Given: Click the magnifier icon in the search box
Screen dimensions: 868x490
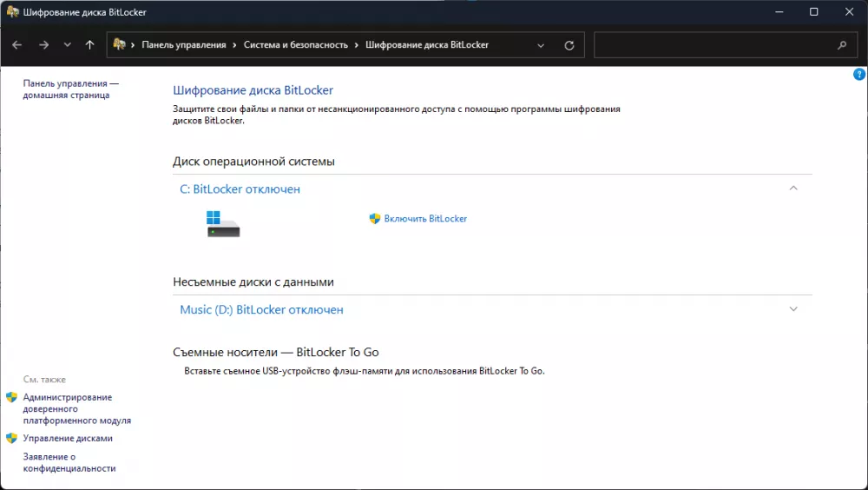Looking at the screenshot, I should pyautogui.click(x=841, y=45).
